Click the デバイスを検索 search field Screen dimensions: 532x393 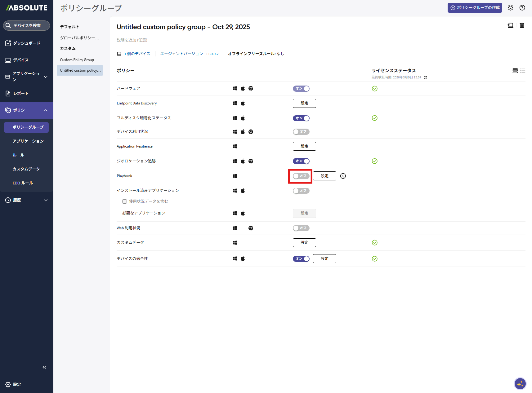pyautogui.click(x=27, y=25)
